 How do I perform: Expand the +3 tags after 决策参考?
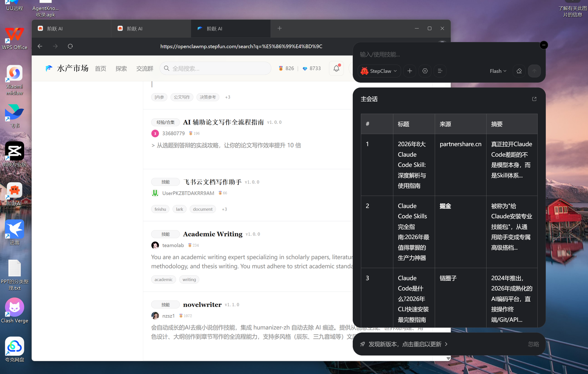click(227, 97)
